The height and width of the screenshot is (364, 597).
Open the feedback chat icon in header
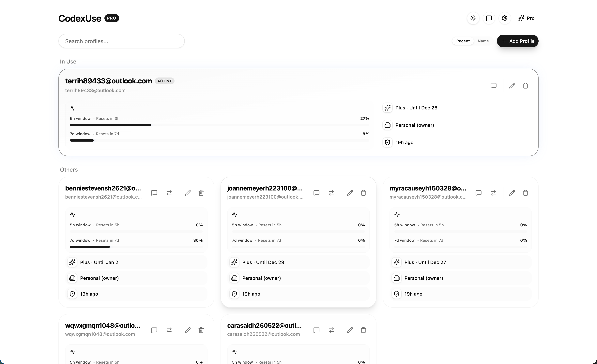point(489,18)
